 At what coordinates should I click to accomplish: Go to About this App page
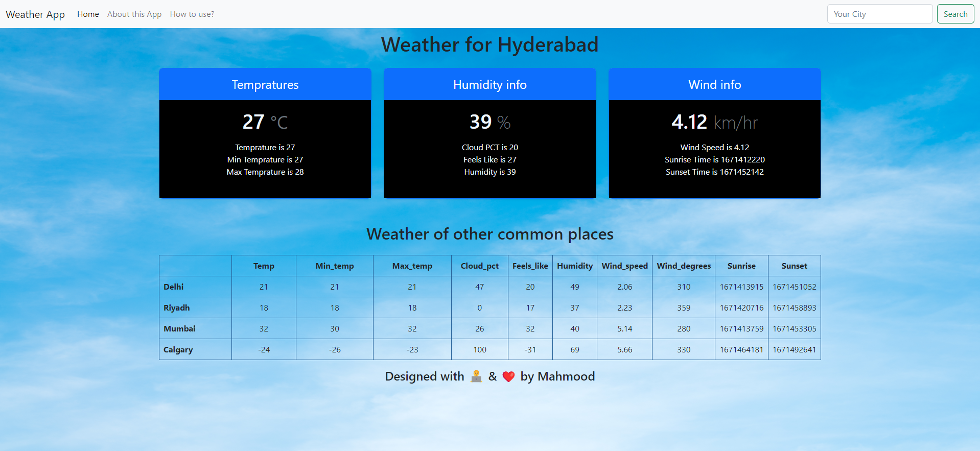pyautogui.click(x=134, y=14)
